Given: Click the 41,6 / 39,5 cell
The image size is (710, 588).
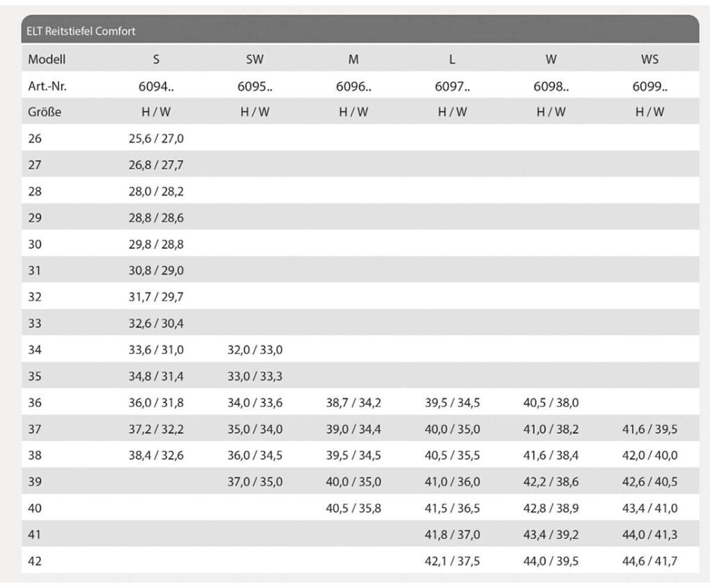Looking at the screenshot, I should [x=650, y=429].
